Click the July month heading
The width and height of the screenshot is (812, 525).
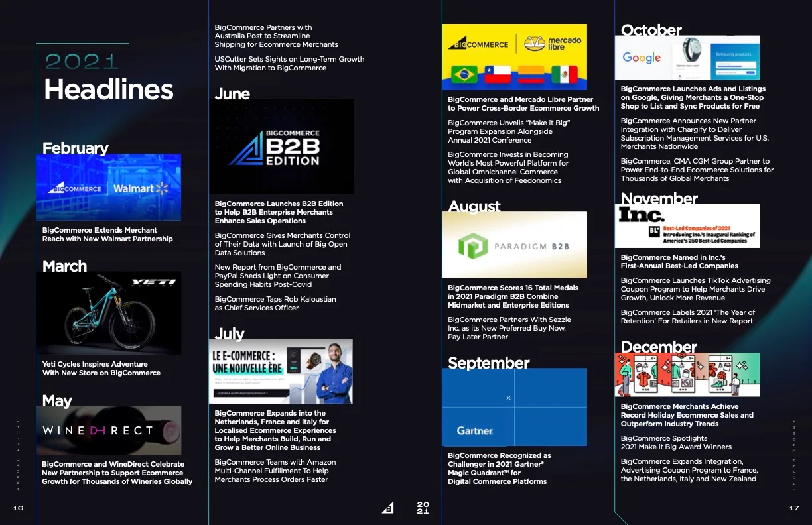pos(230,333)
